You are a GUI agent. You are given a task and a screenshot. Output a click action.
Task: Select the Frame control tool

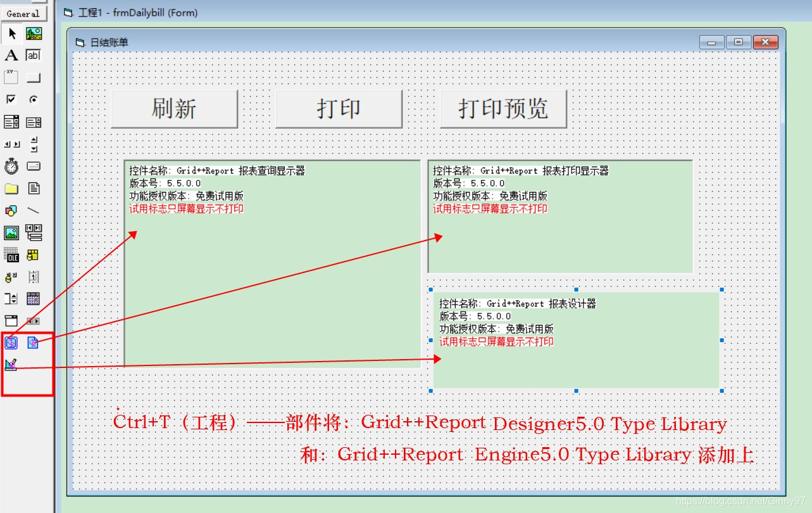[11, 77]
